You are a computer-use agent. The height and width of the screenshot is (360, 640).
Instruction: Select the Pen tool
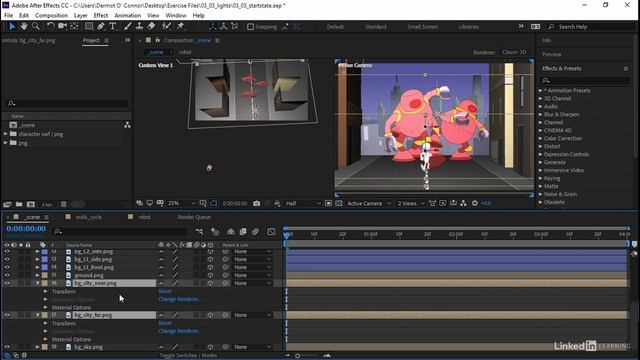pyautogui.click(x=101, y=27)
